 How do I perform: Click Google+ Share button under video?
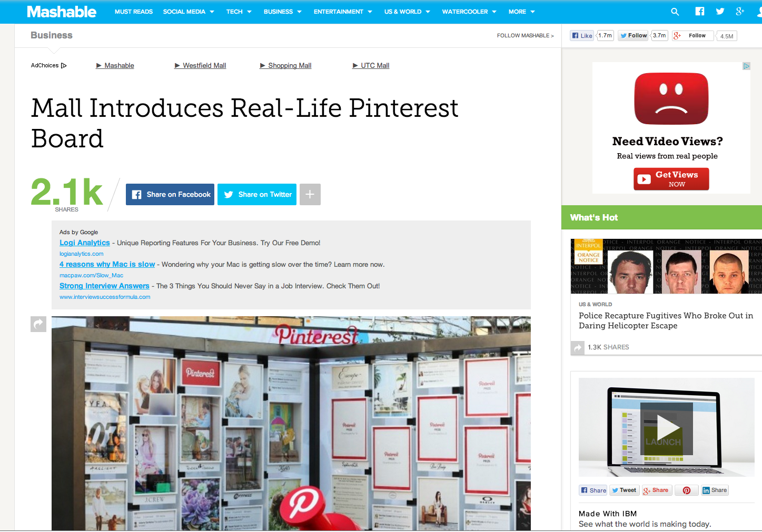656,490
